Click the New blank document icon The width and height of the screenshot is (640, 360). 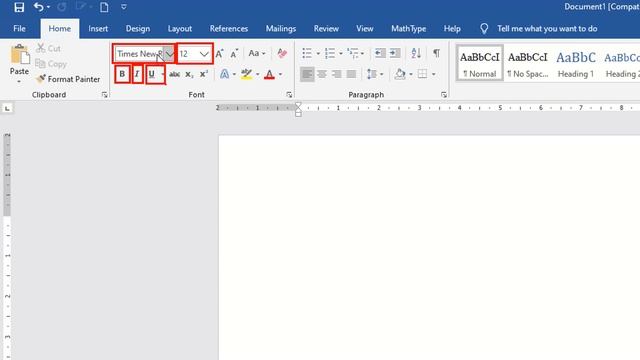104,7
